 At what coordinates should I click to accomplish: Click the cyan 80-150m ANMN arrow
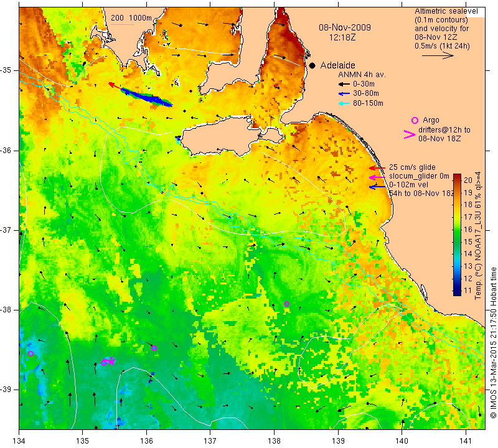pos(344,103)
